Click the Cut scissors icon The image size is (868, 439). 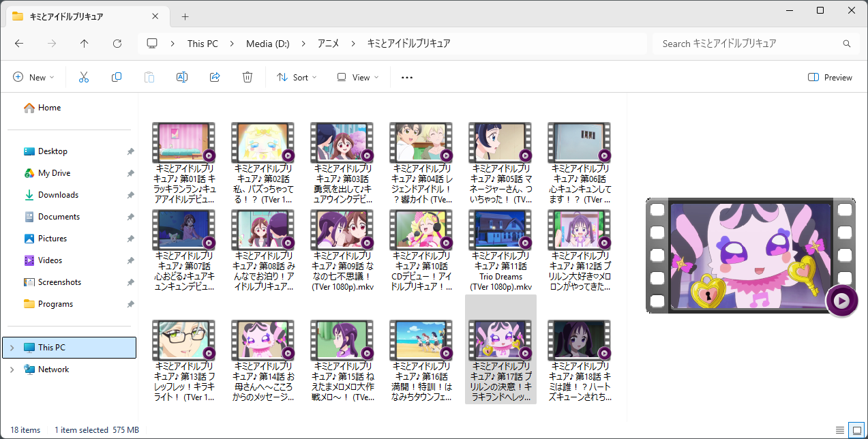[x=84, y=77]
